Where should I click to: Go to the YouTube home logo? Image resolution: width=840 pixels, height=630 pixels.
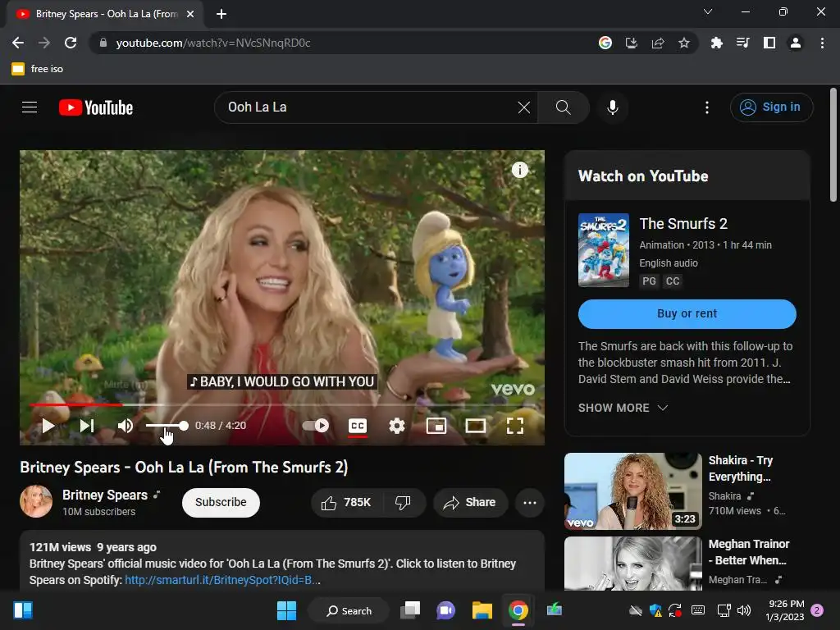click(96, 107)
